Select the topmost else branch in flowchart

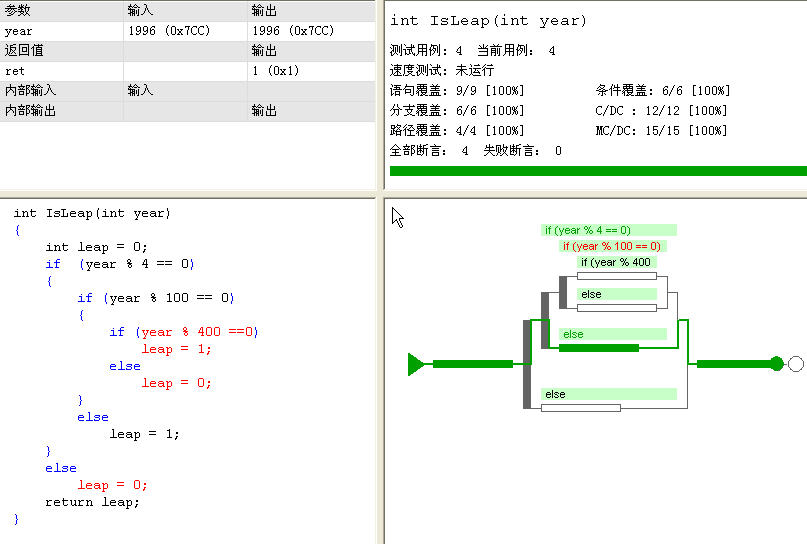tap(617, 294)
